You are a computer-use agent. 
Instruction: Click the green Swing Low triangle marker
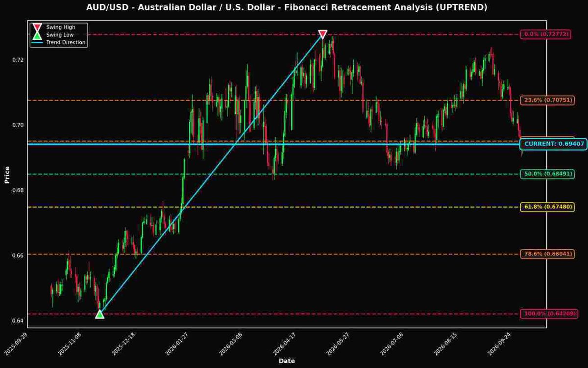tap(99, 314)
